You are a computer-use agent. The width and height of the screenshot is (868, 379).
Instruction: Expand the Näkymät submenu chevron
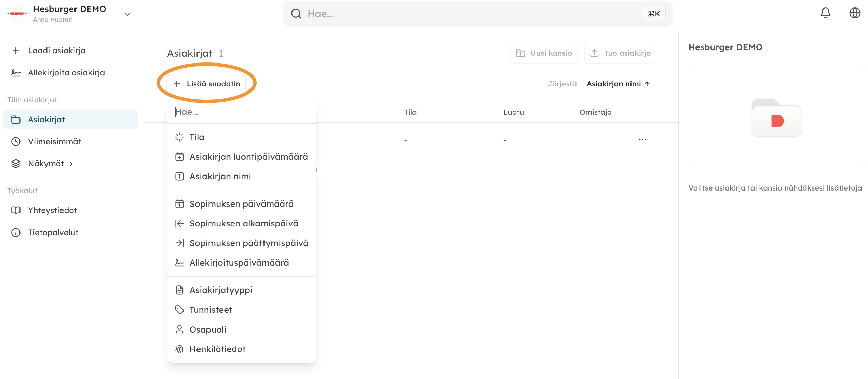coord(71,164)
